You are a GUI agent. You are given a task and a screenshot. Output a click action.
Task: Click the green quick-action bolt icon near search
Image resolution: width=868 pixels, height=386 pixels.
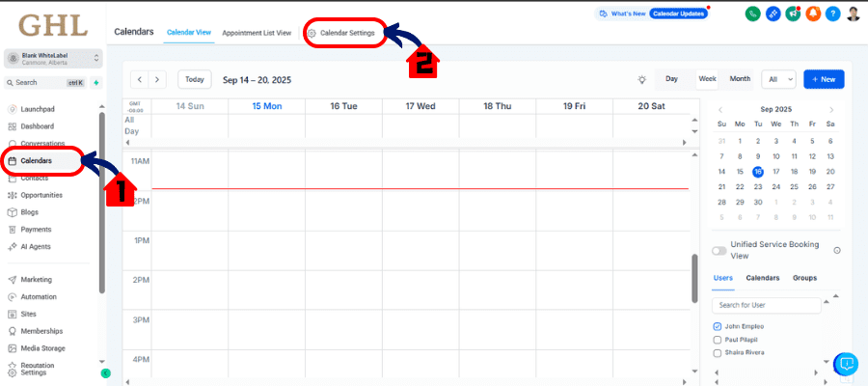point(96,83)
